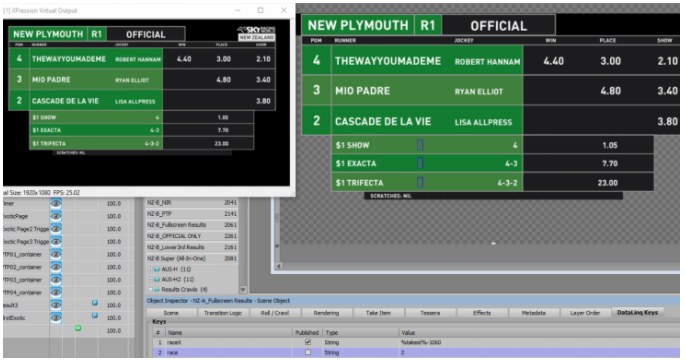Click the blue flag icon on Result3 row
The image size is (686, 361).
[x=94, y=303]
